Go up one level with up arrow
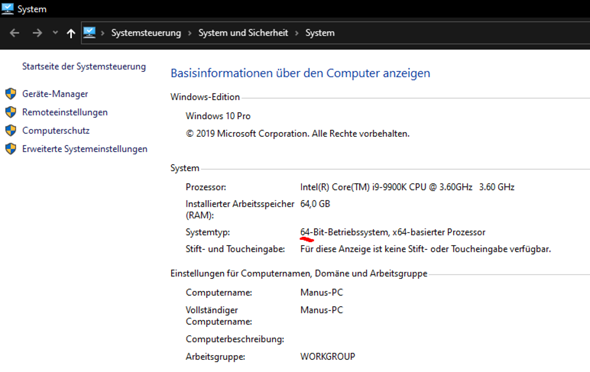590x372 pixels. [71, 33]
